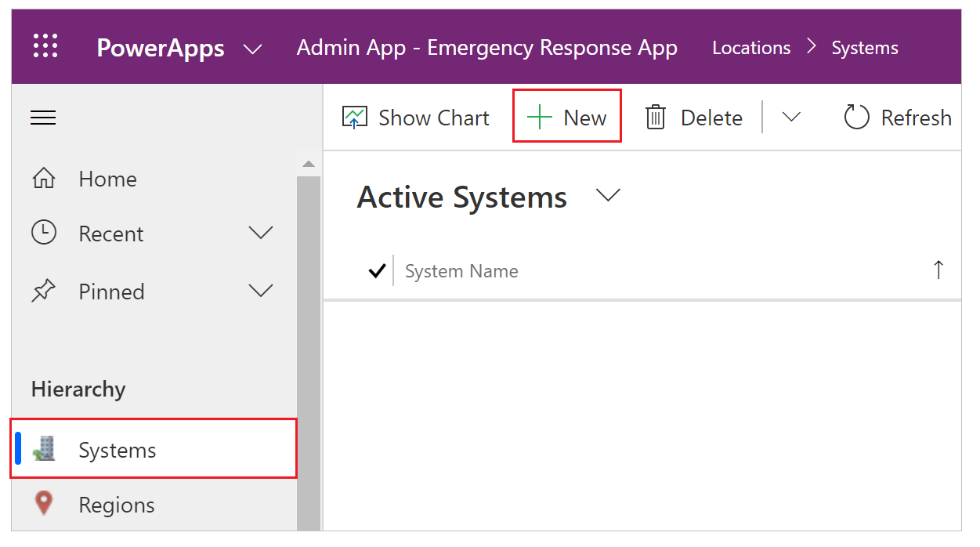The height and width of the screenshot is (547, 980).
Task: Click the Refresh button label
Action: (x=916, y=118)
